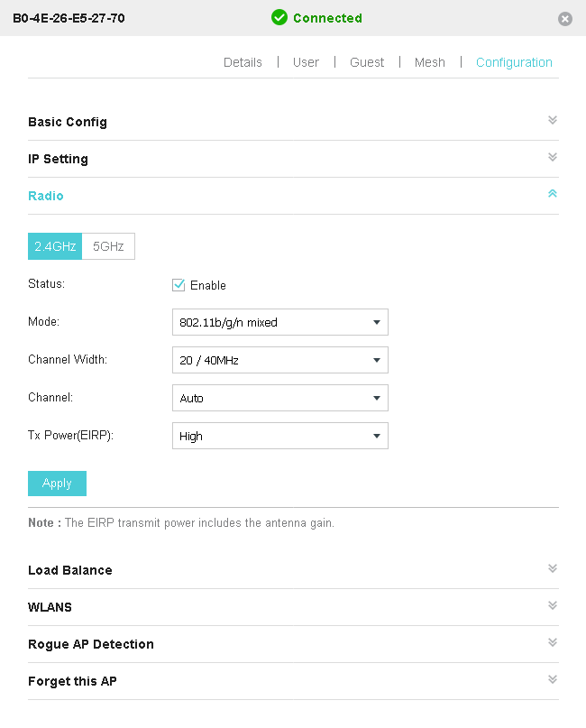
Task: Select the 2.4GHz radio band
Action: click(x=55, y=246)
